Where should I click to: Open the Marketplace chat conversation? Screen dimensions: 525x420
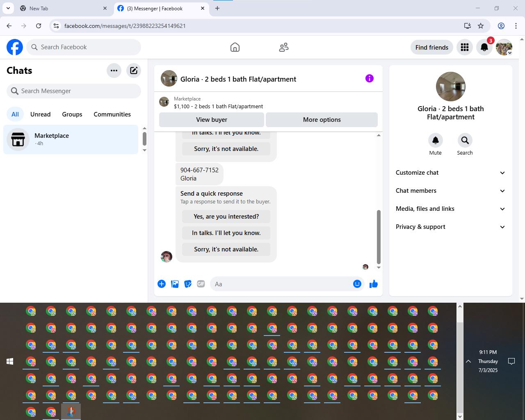pyautogui.click(x=71, y=139)
